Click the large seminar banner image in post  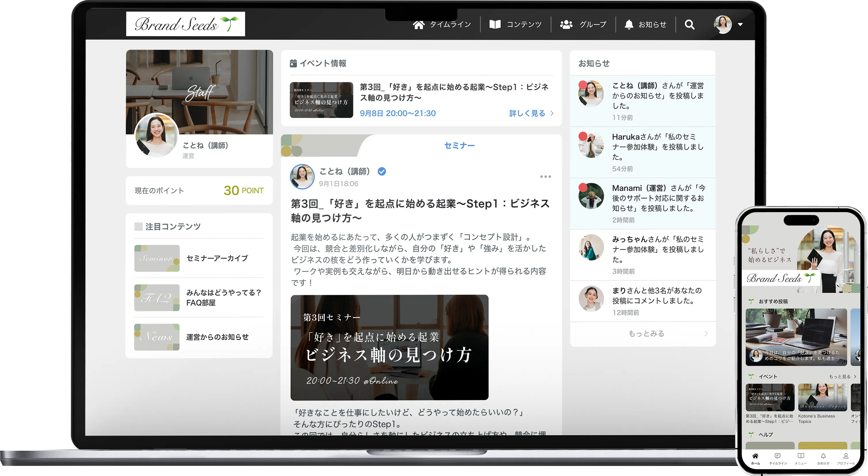coord(389,347)
